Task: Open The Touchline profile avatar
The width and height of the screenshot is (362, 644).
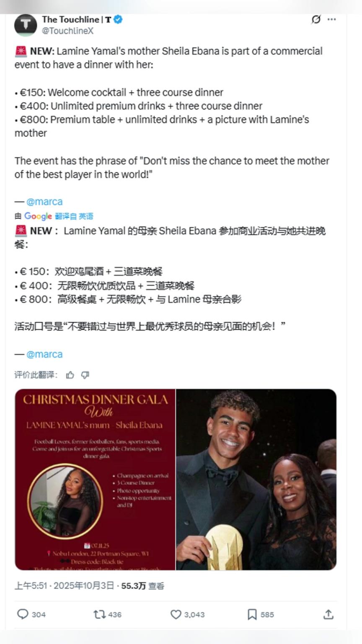Action: (26, 25)
